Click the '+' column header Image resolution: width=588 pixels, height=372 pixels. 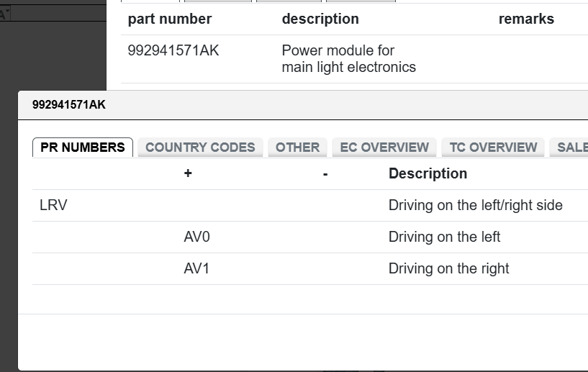coord(188,174)
